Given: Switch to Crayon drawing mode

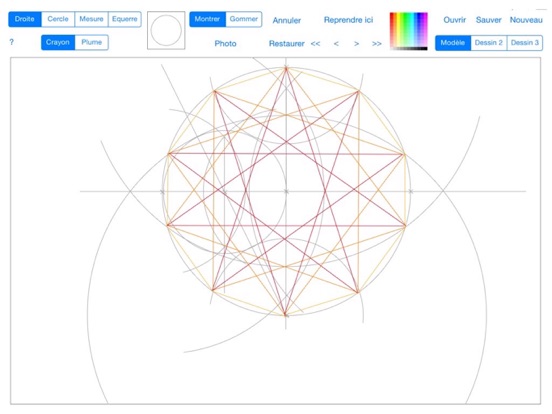Looking at the screenshot, I should click(x=58, y=42).
